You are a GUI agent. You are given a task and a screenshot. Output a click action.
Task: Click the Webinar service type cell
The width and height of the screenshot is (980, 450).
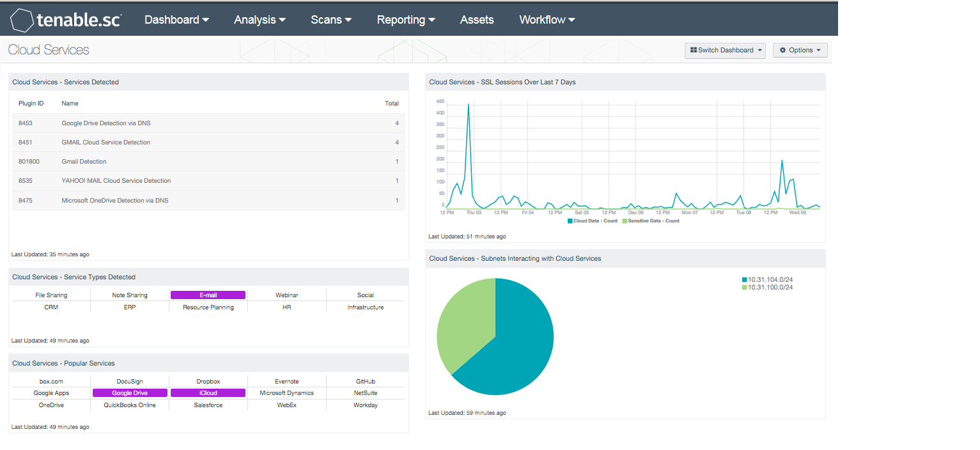286,295
